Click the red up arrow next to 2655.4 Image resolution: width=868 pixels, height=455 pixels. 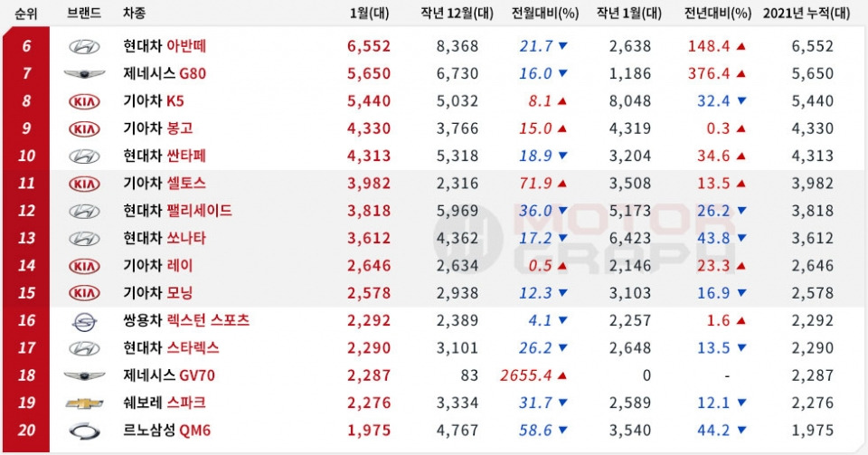click(562, 375)
